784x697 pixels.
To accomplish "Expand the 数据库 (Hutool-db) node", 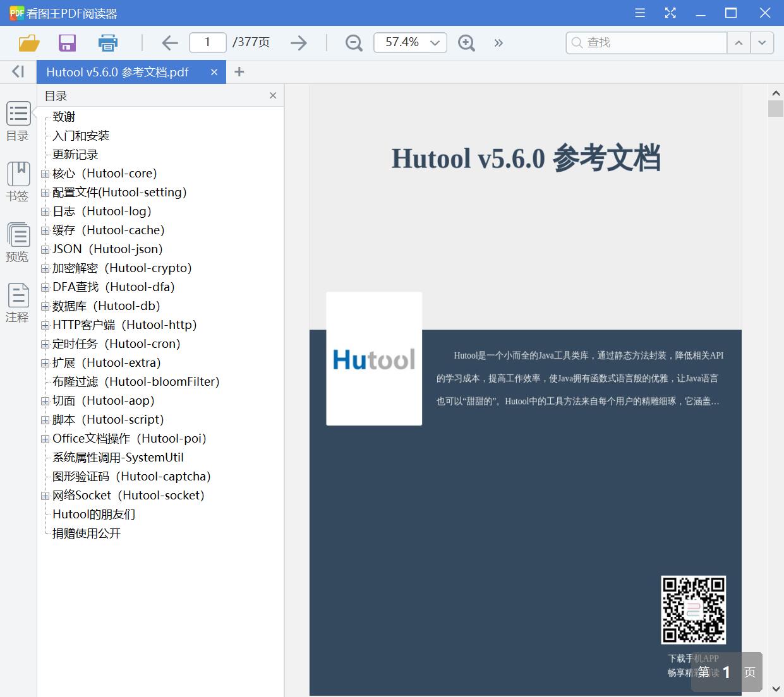I will tap(45, 306).
